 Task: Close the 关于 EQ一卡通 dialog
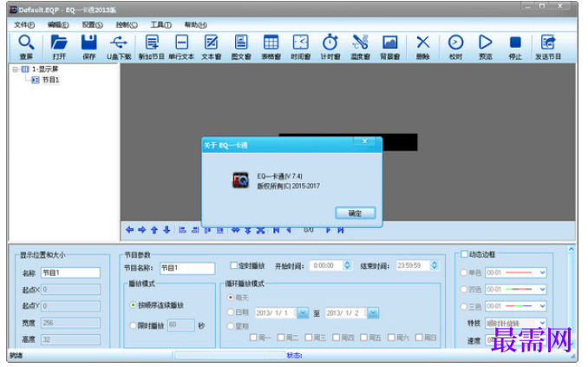coord(364,141)
